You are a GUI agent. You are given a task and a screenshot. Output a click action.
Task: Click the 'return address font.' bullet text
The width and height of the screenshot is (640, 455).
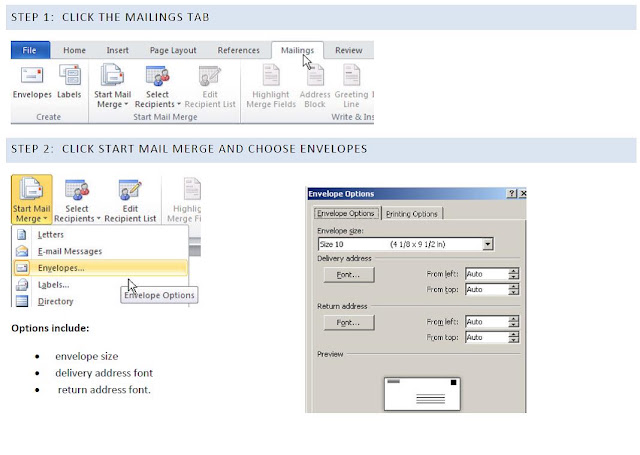(x=104, y=390)
